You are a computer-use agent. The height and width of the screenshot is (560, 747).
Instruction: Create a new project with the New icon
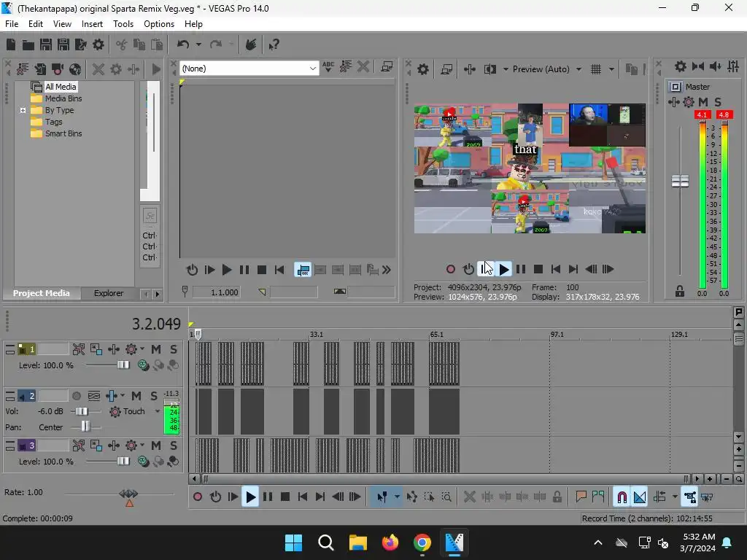coord(11,44)
